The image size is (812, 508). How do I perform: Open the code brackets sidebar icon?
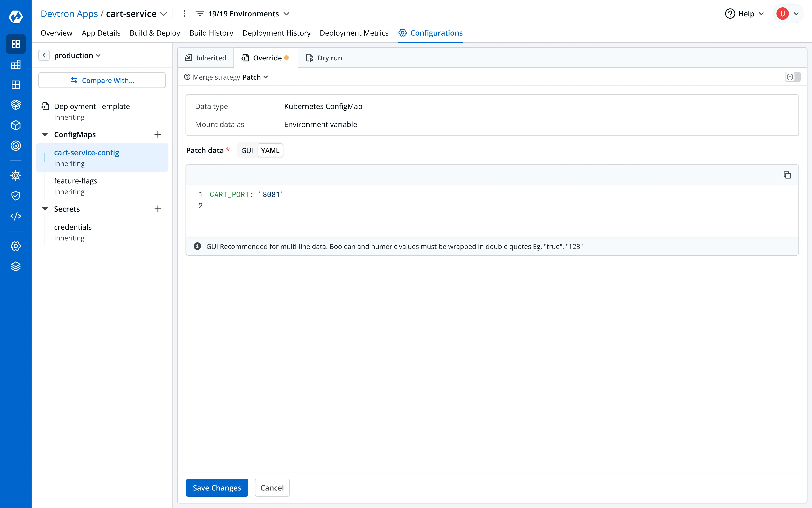[x=16, y=216]
